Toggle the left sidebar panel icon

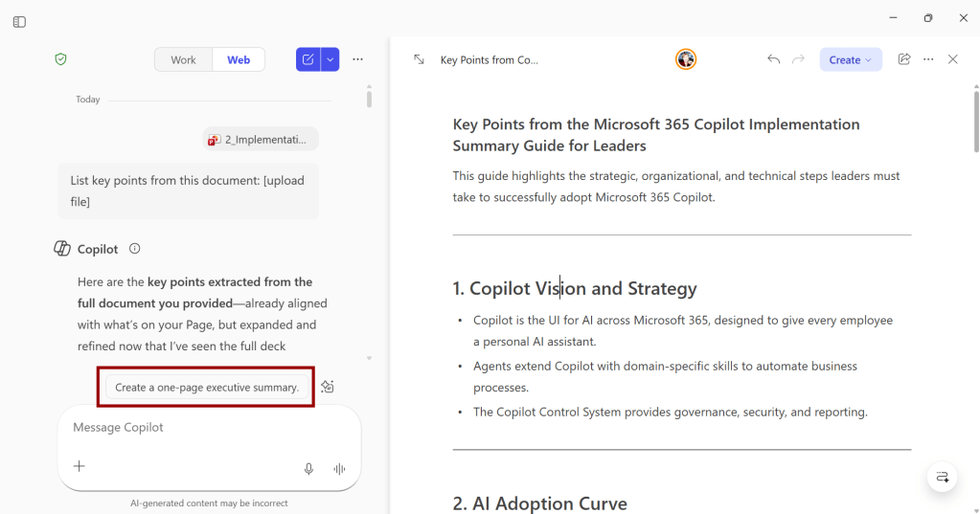19,22
